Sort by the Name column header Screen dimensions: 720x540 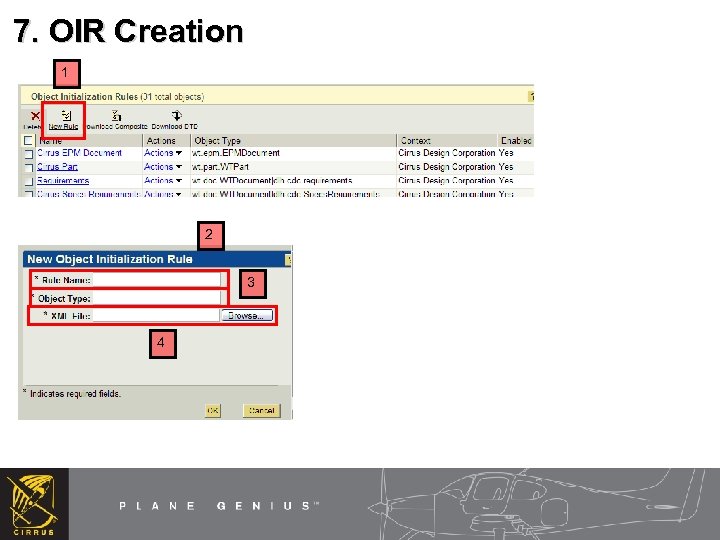pos(51,141)
